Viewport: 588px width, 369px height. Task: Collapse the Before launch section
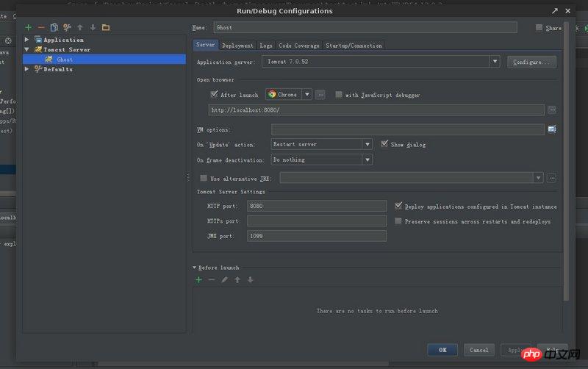[x=194, y=268]
